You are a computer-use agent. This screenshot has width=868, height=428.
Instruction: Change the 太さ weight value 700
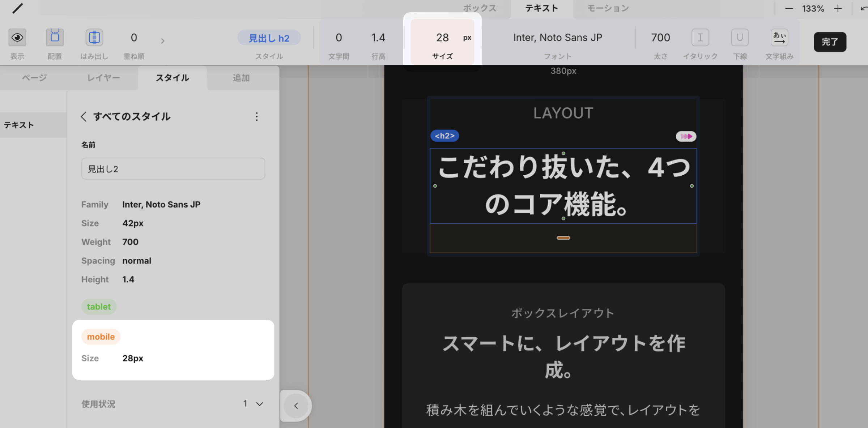point(660,38)
